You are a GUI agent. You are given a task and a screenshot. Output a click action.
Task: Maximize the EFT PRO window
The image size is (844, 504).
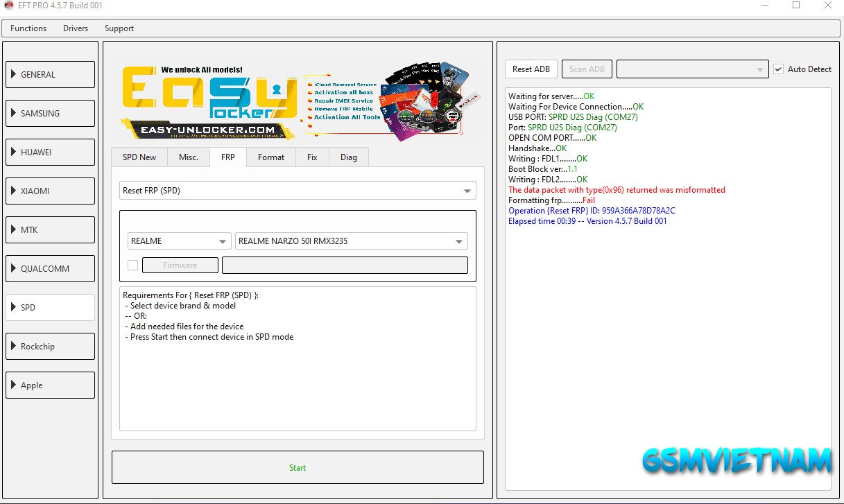(x=796, y=6)
